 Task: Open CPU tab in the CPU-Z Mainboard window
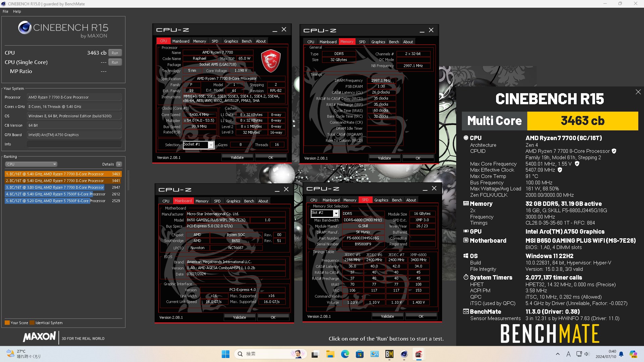tap(166, 201)
